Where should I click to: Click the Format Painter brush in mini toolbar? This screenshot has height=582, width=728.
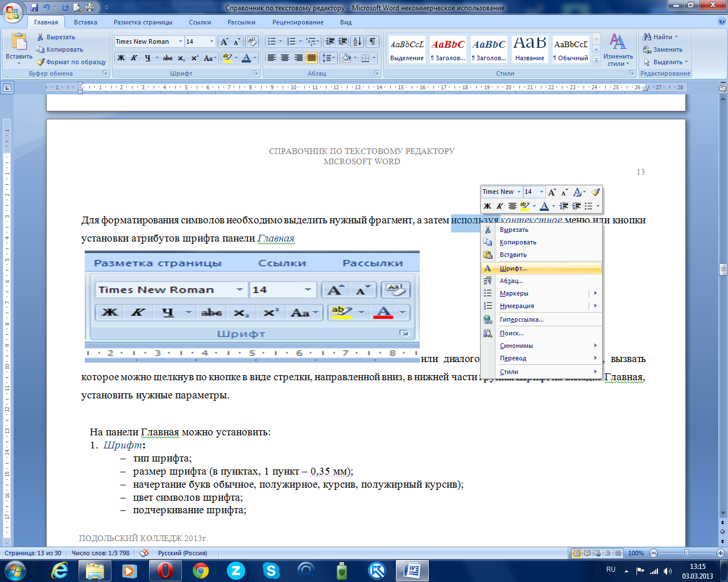tap(595, 192)
